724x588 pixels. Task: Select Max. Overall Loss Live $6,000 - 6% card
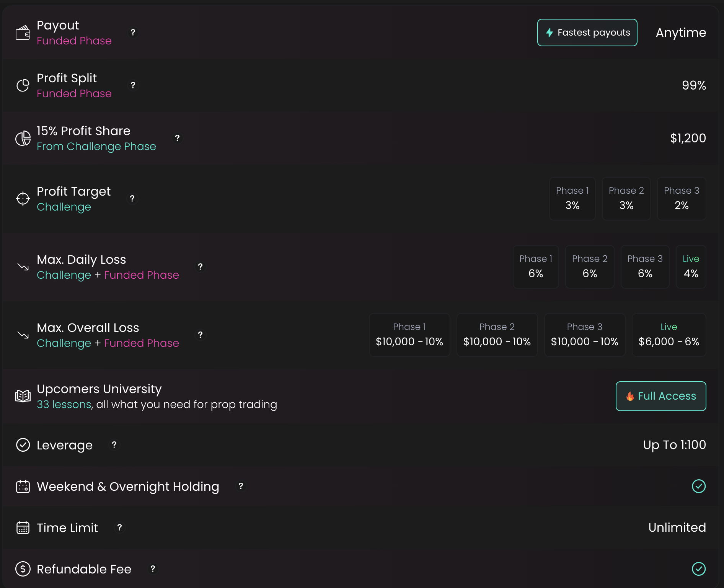669,335
